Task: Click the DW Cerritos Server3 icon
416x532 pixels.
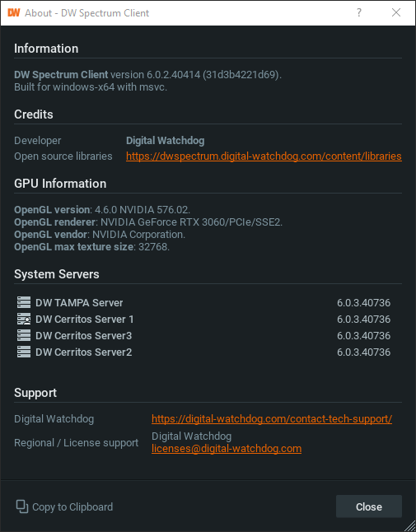Action: pyautogui.click(x=24, y=335)
